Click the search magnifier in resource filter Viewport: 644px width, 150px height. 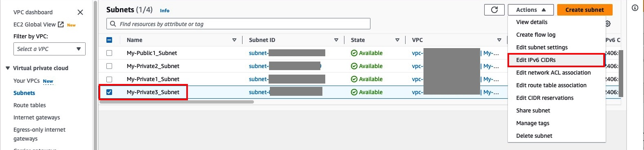pyautogui.click(x=113, y=24)
